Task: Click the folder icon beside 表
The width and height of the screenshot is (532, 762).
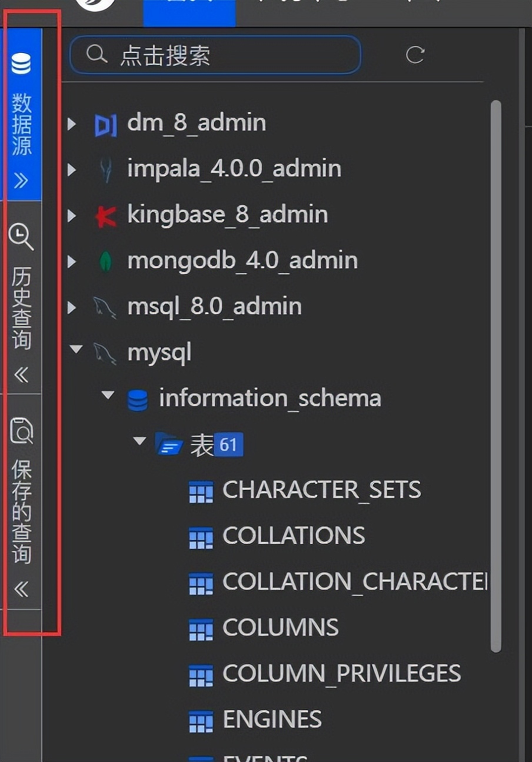Action: coord(169,444)
